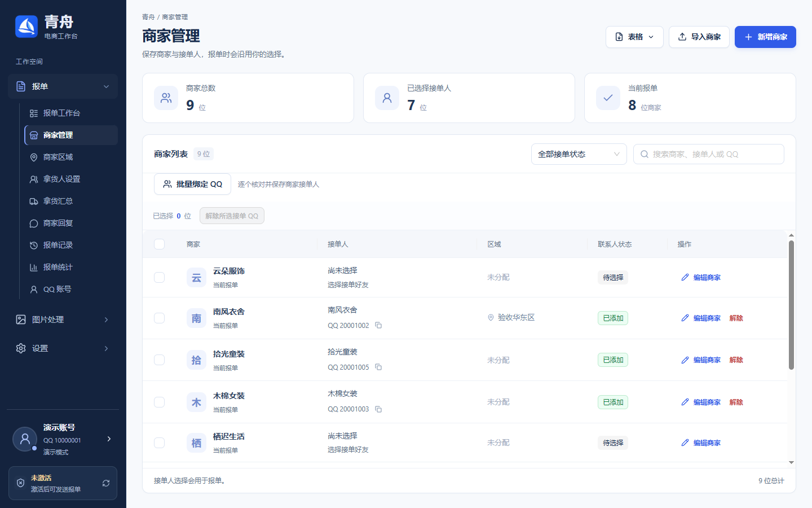The width and height of the screenshot is (812, 508).
Task: Open the 表格 view dropdown
Action: [x=634, y=37]
